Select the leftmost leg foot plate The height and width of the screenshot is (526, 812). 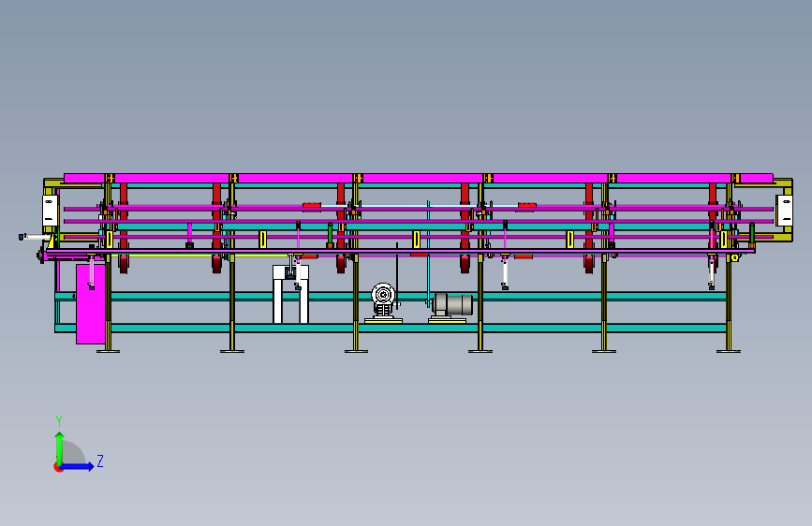click(109, 352)
